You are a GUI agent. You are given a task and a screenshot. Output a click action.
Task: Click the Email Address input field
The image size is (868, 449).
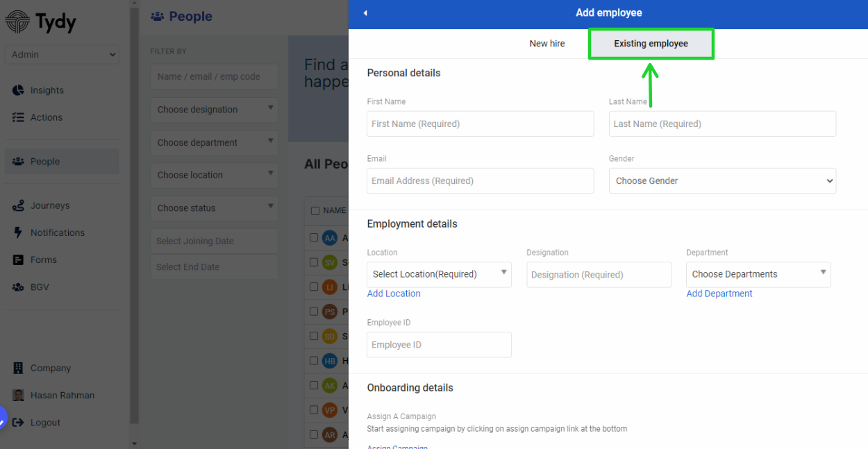pos(481,180)
